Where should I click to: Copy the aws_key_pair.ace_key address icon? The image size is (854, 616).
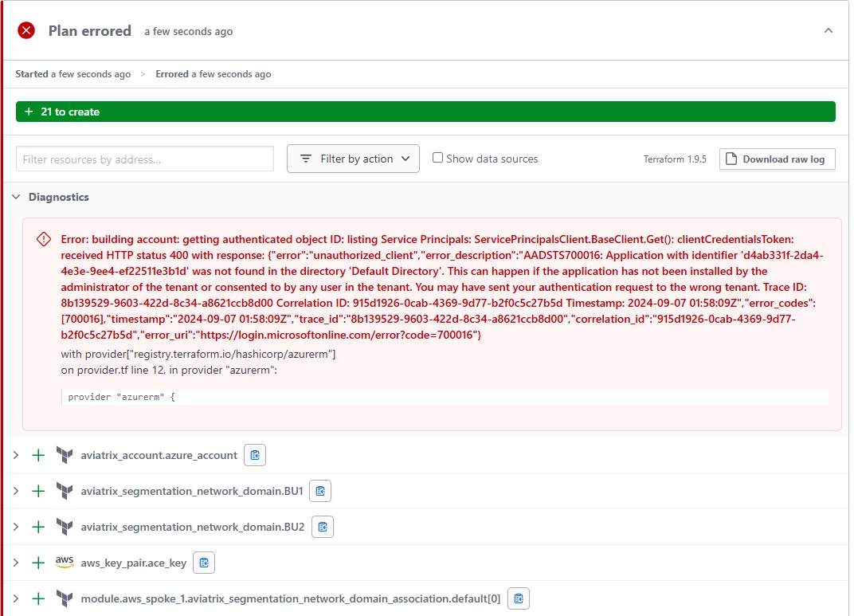pyautogui.click(x=204, y=563)
